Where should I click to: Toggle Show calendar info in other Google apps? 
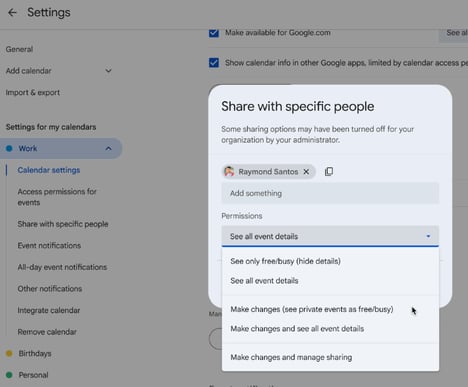pos(214,63)
